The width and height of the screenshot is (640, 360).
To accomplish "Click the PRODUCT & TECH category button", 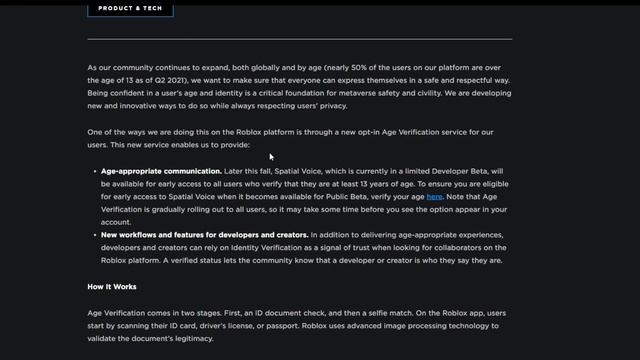I will [x=130, y=9].
